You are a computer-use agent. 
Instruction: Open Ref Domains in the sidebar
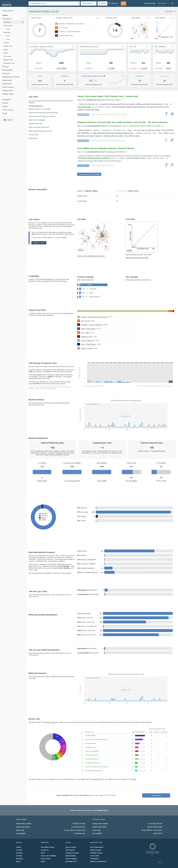click(8, 26)
